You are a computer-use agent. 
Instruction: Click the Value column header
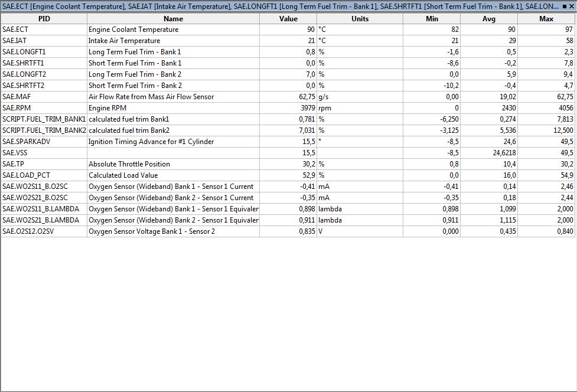[288, 19]
